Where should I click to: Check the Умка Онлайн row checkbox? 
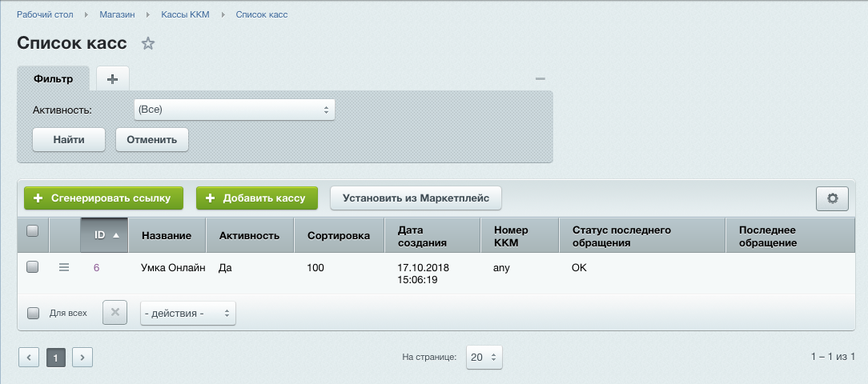pos(33,267)
